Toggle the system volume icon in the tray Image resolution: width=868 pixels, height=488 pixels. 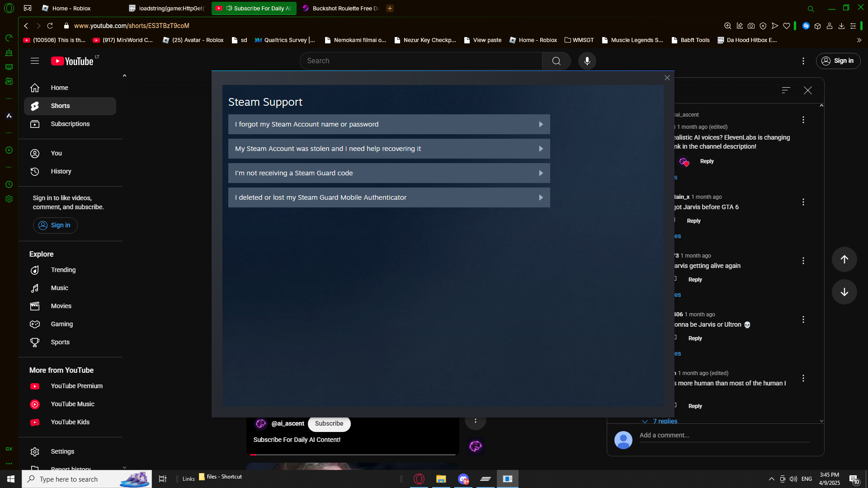coord(793,479)
